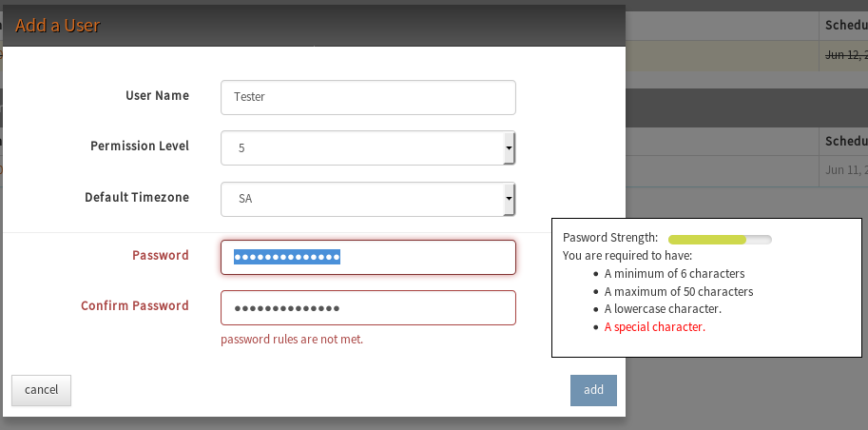
Task: Click the add button
Action: (593, 390)
